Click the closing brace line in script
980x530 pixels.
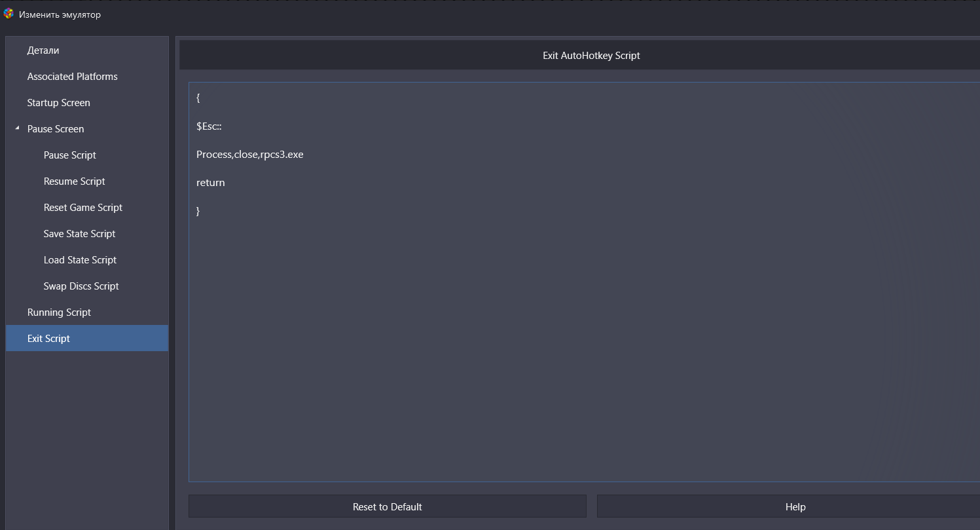(x=198, y=211)
